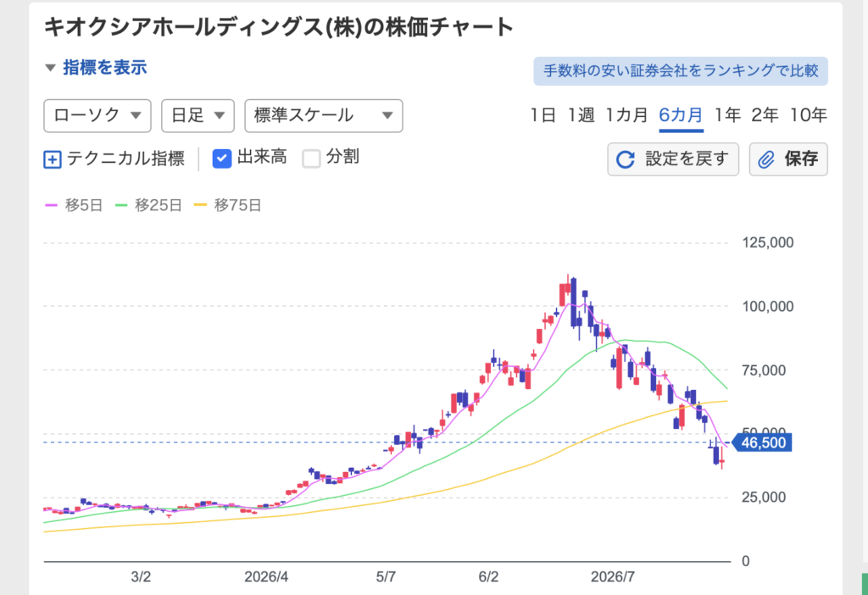The width and height of the screenshot is (868, 595).
Task: Click the 移75日 yellow legend marker
Action: [200, 205]
